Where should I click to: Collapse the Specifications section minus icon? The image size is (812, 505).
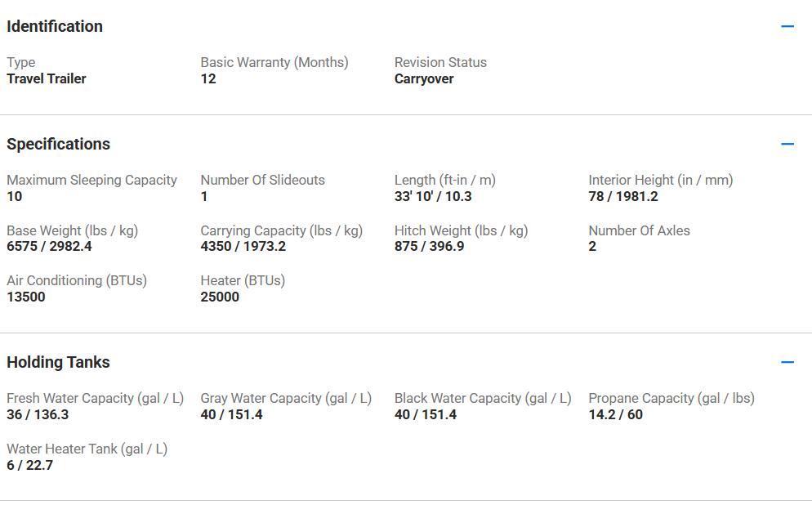click(787, 144)
